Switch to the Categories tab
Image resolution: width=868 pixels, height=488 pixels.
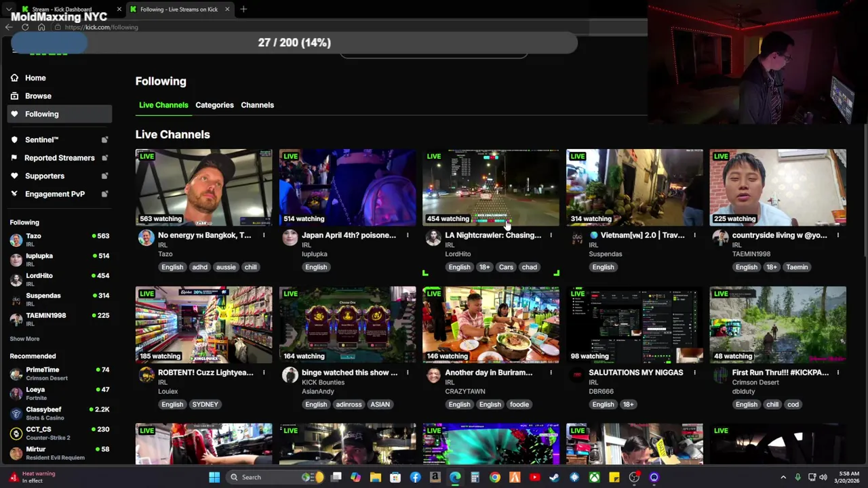pyautogui.click(x=214, y=105)
